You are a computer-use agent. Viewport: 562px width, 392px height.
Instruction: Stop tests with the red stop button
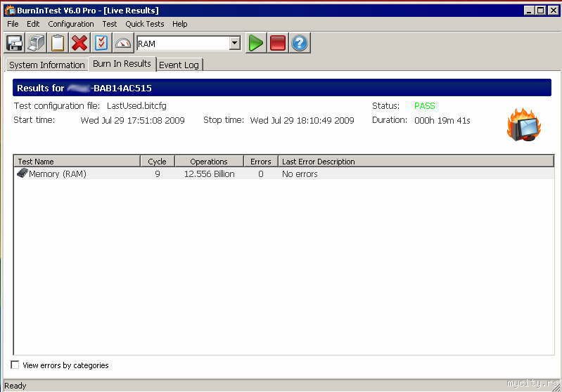pyautogui.click(x=278, y=44)
